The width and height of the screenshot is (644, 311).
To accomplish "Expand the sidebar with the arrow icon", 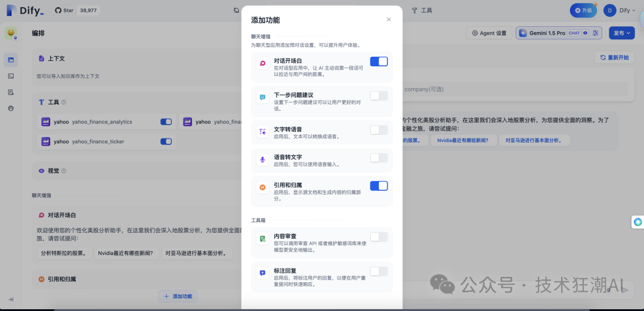I will [11, 300].
